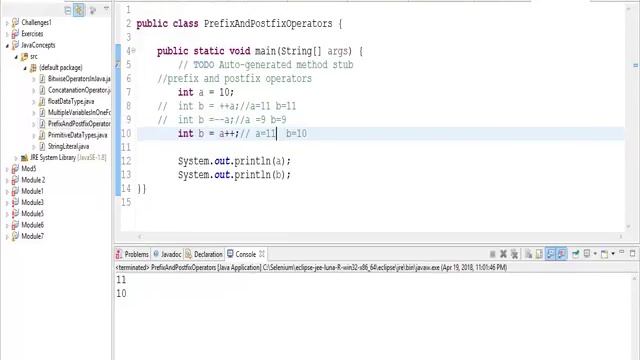Click the src source folder icon
This screenshot has height=360, width=640.
click(24, 57)
